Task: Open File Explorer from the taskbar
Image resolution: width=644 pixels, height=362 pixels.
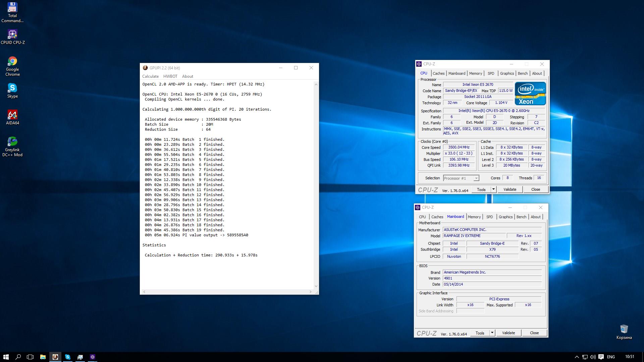Action: pos(43,357)
